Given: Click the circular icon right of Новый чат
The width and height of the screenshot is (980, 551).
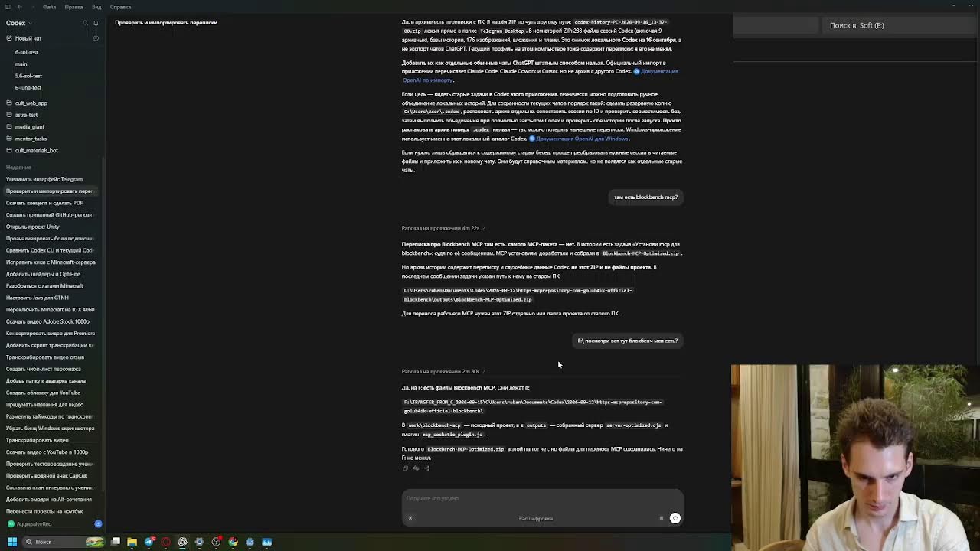Looking at the screenshot, I should click(96, 38).
